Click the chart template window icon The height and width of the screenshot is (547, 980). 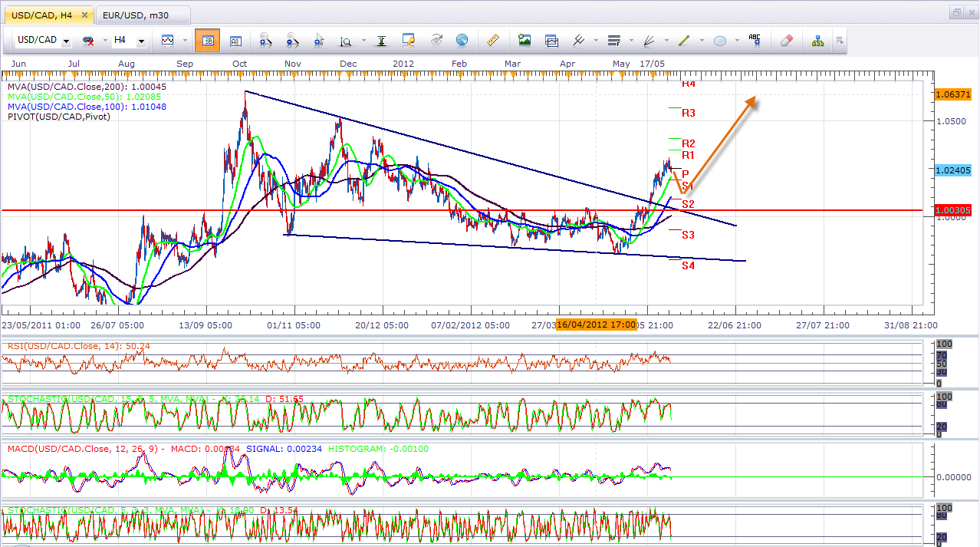pyautogui.click(x=551, y=41)
